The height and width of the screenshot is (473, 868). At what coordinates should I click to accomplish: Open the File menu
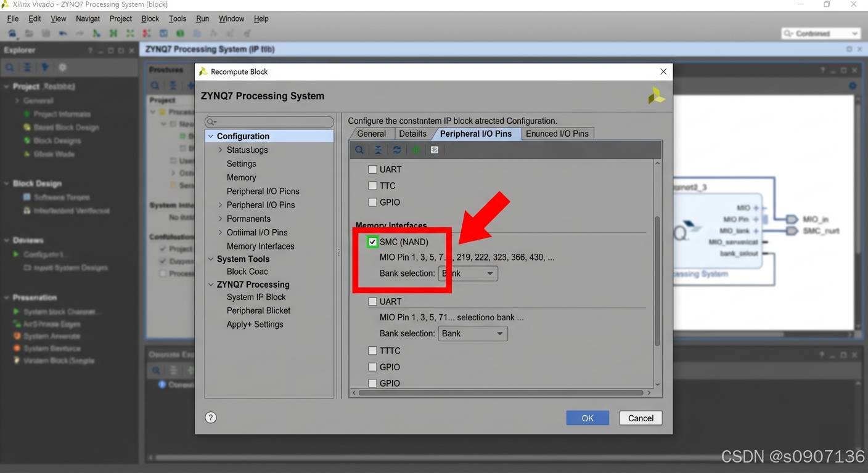(13, 18)
